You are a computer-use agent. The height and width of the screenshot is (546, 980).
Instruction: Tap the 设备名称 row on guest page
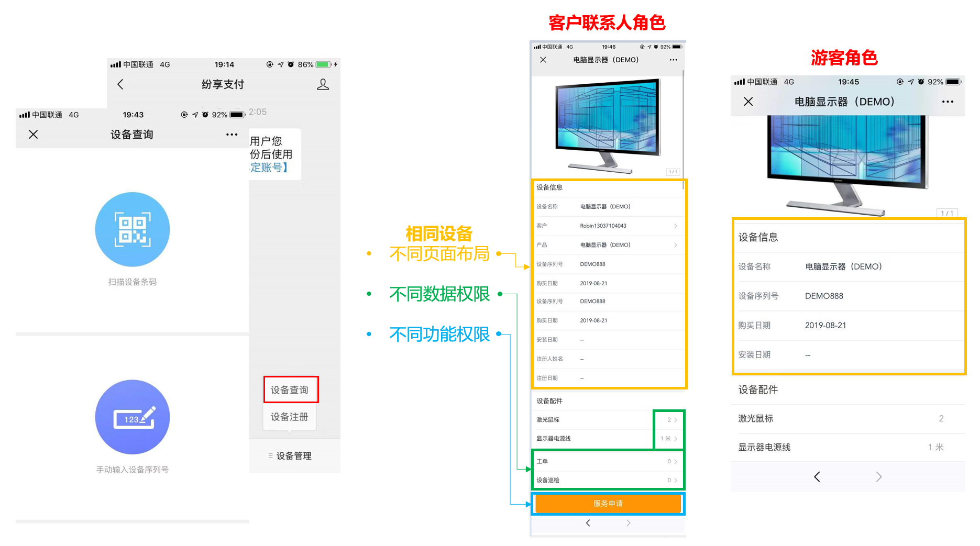849,267
